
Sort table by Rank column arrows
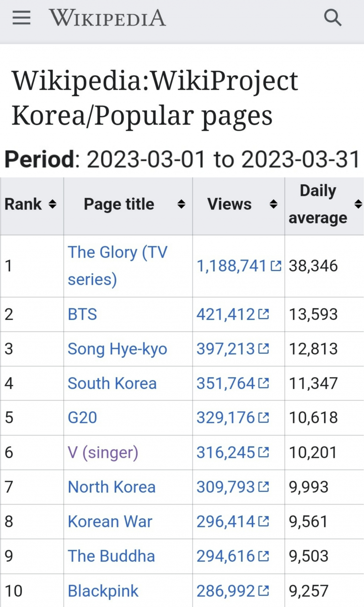point(53,204)
